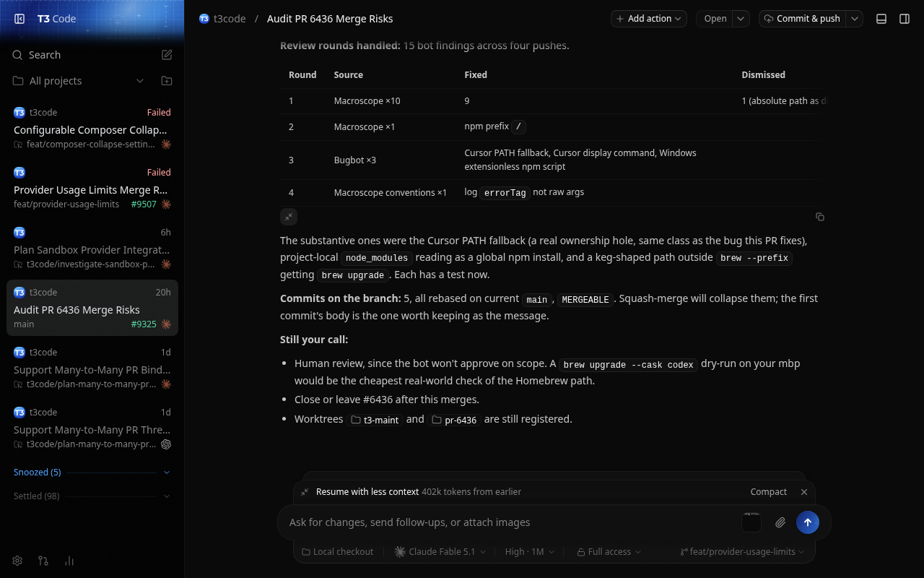The width and height of the screenshot is (924, 578).
Task: Send the message with the arrow button
Action: coord(808,522)
